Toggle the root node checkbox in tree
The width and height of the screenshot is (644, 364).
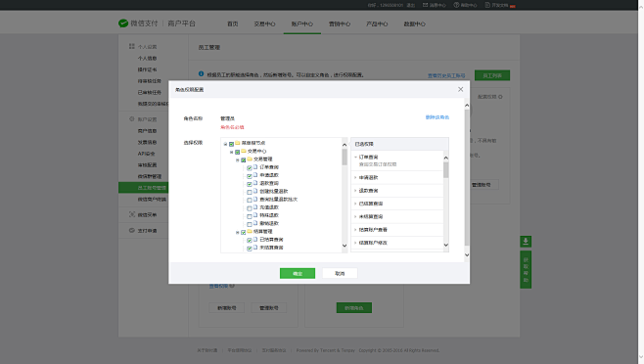tap(231, 144)
